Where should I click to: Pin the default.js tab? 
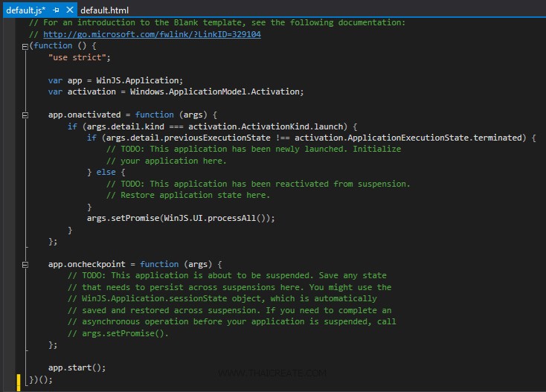click(56, 10)
